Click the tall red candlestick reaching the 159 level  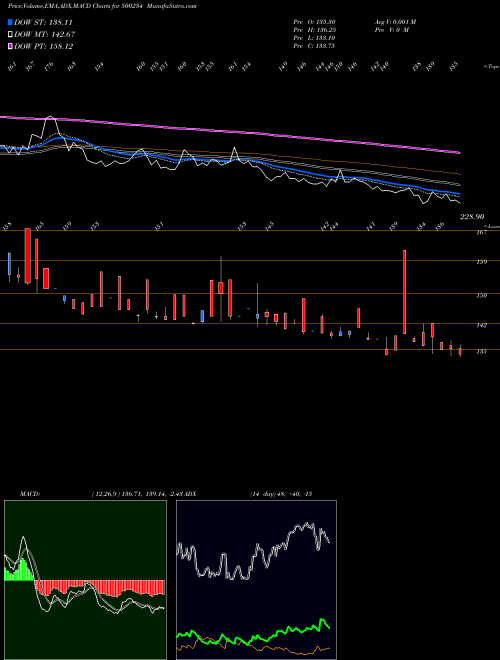(405, 292)
